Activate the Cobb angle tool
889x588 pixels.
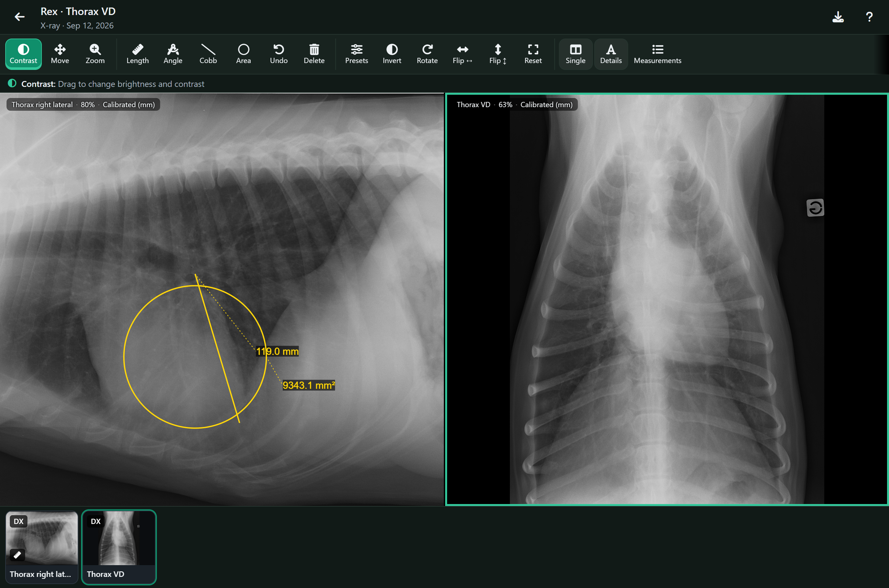pos(208,54)
